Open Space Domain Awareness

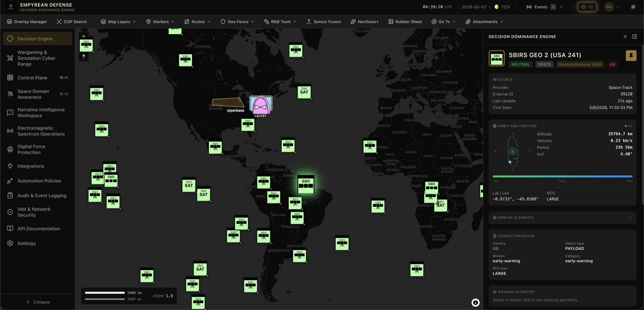pos(37,94)
